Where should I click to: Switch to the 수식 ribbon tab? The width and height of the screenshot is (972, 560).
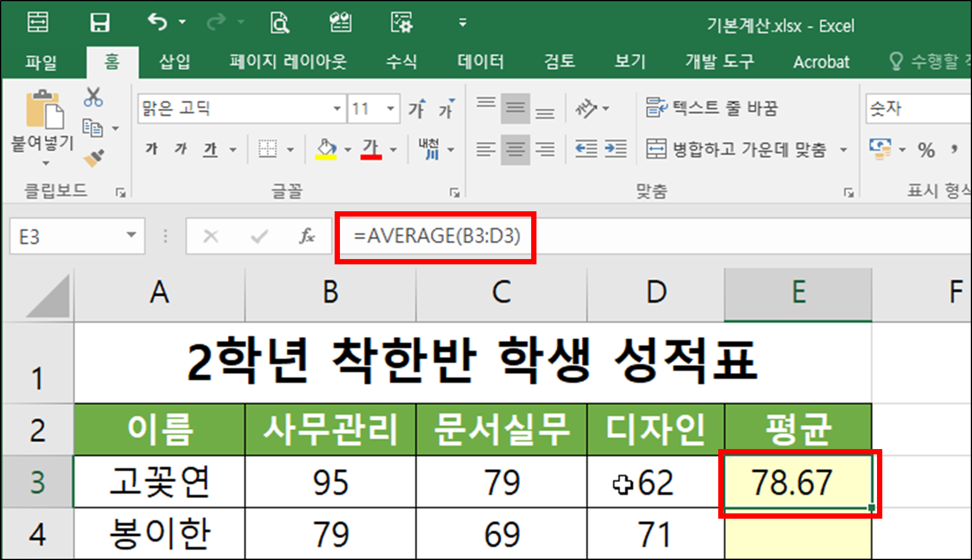click(400, 61)
